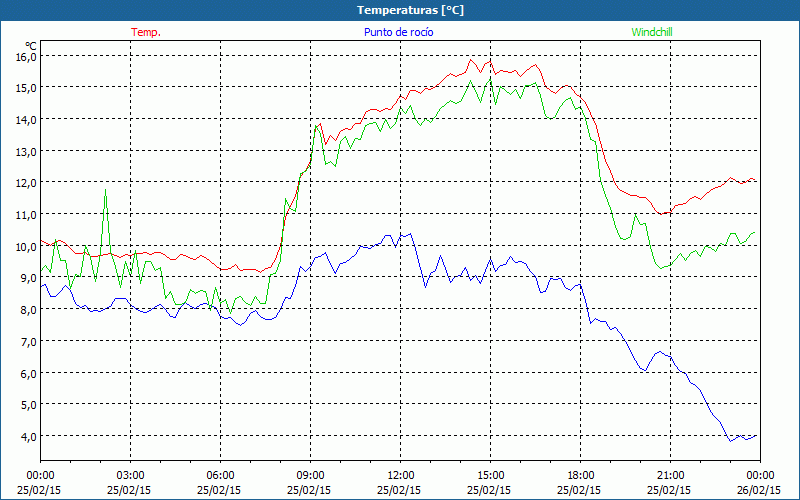This screenshot has height=500, width=800.
Task: Click the 4,0 y-axis value
Action: tap(28, 436)
